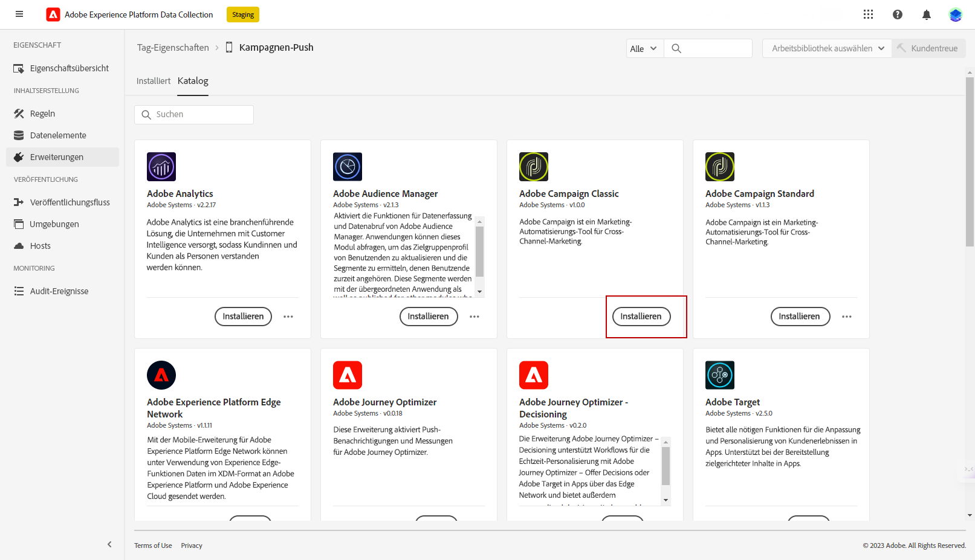Open the Alle filter dropdown
Screen dimensions: 975x560
[645, 48]
